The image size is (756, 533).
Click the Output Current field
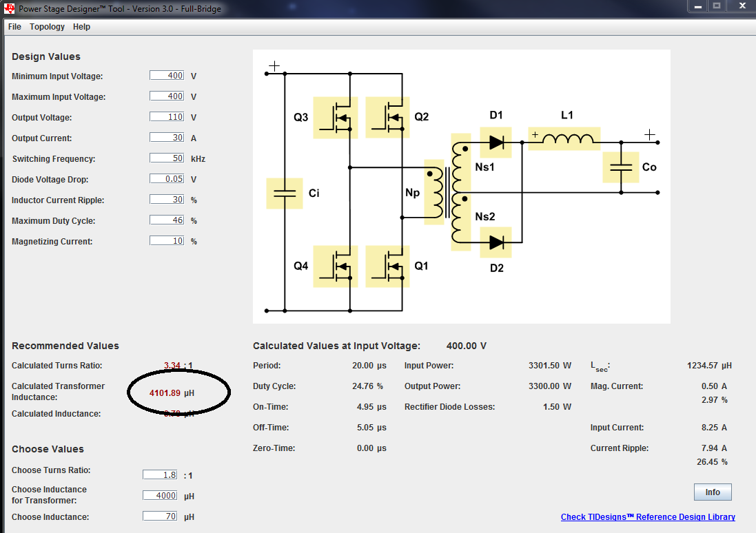point(167,138)
